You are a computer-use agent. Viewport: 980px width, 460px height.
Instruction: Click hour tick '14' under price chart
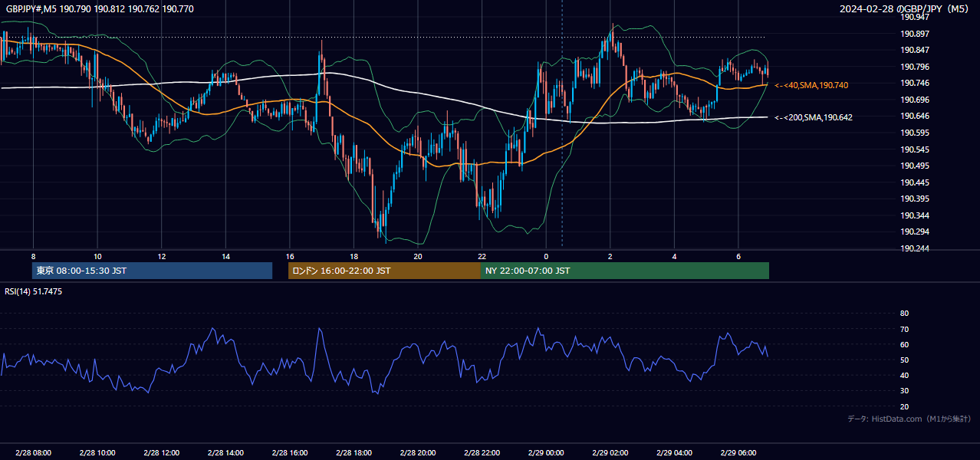pyautogui.click(x=225, y=256)
